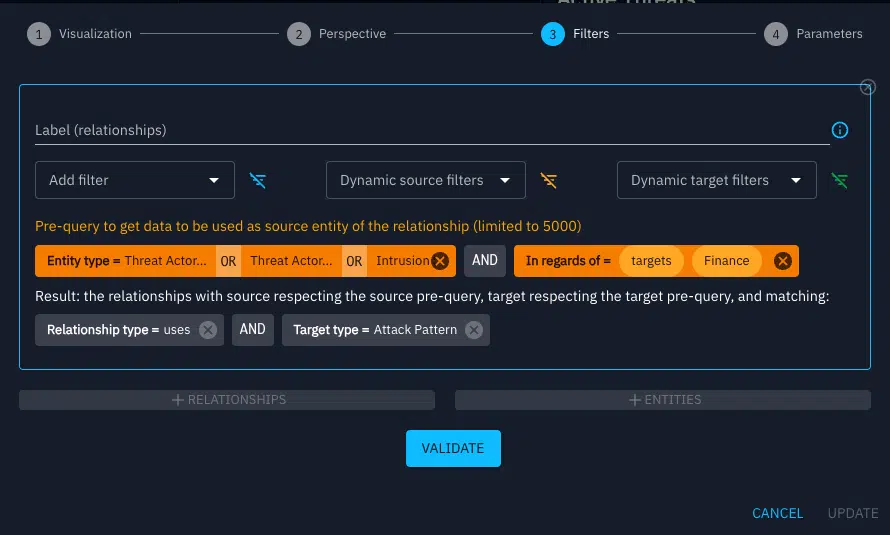Click the VALIDATE button
890x535 pixels.
tap(453, 449)
